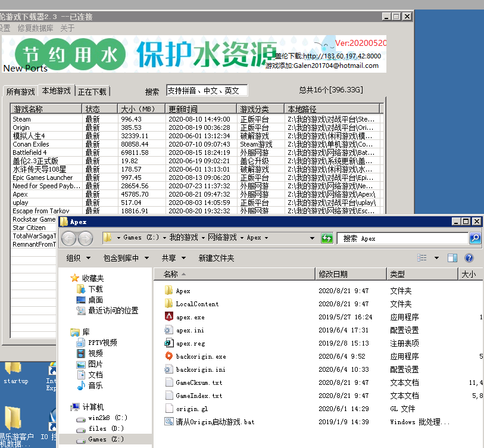Screen dimensions: 484x448
Task: Select the win2k8 (C:) drive
Action: (x=102, y=418)
